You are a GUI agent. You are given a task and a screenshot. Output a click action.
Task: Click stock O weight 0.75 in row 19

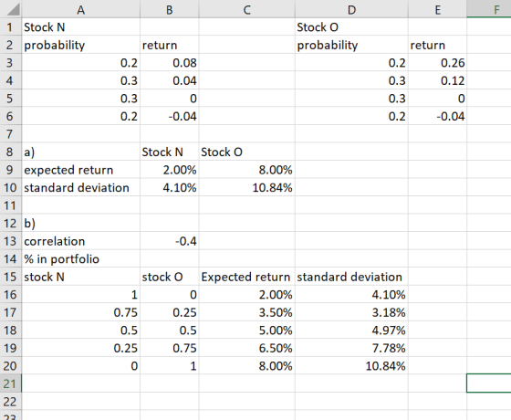point(170,348)
